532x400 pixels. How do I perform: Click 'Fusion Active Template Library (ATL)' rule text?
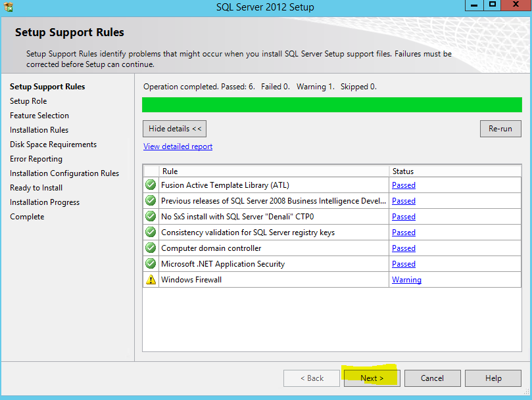click(x=225, y=185)
